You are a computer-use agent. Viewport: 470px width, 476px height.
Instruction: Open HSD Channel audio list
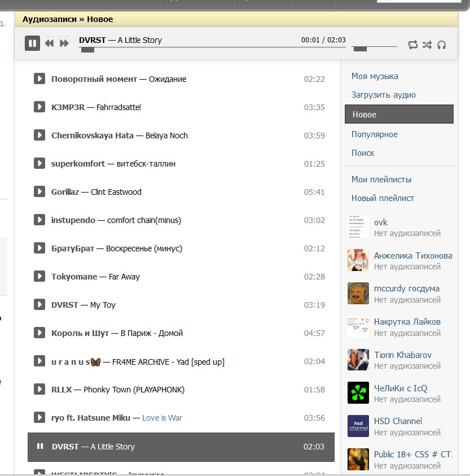click(x=398, y=421)
